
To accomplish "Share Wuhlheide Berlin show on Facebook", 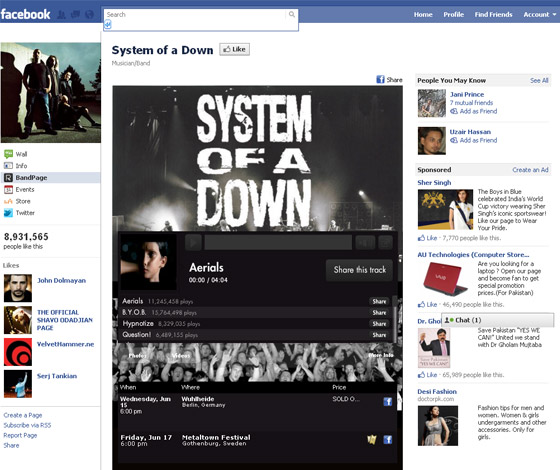I will (388, 402).
